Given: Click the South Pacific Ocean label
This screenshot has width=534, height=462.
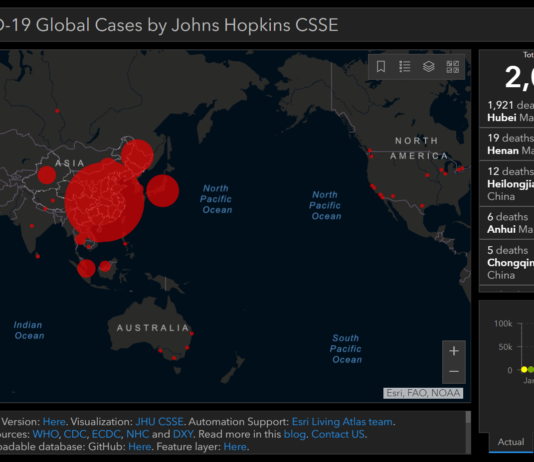Looking at the screenshot, I should 346,349.
